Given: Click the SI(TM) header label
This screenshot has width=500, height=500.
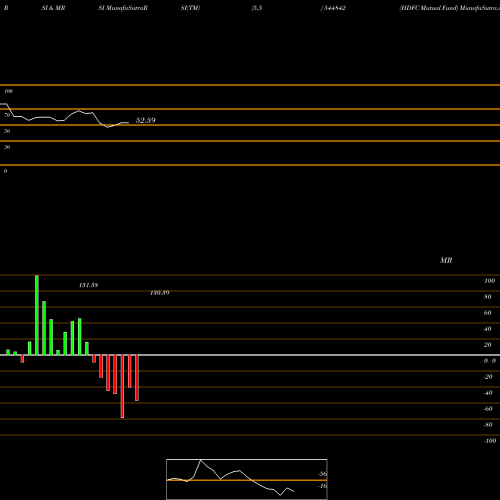Looking at the screenshot, I should pos(190,8).
